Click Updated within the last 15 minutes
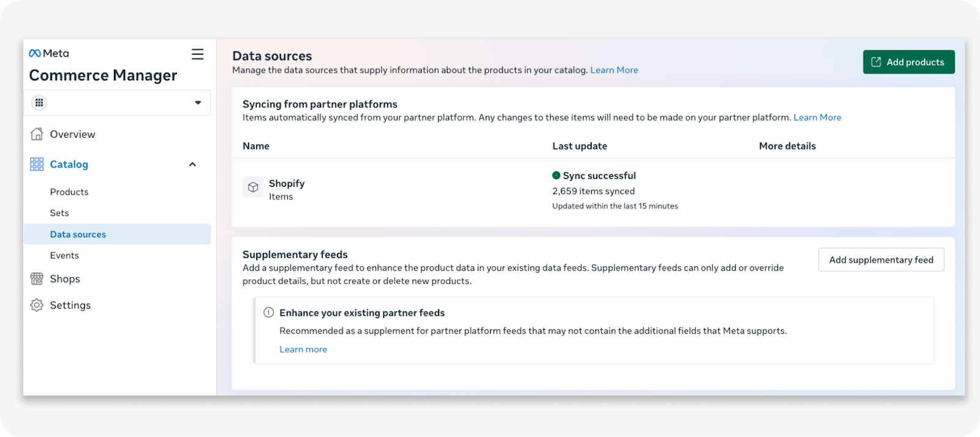This screenshot has width=980, height=437. (615, 206)
